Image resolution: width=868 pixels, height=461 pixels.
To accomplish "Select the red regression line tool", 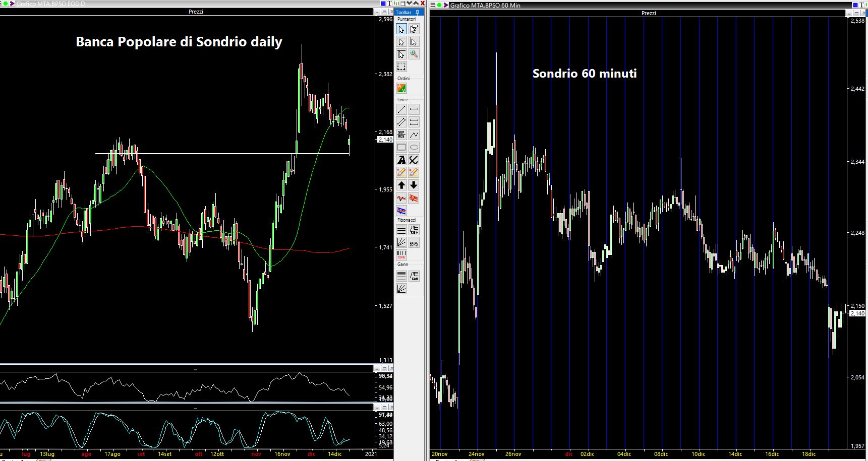I will pyautogui.click(x=401, y=198).
